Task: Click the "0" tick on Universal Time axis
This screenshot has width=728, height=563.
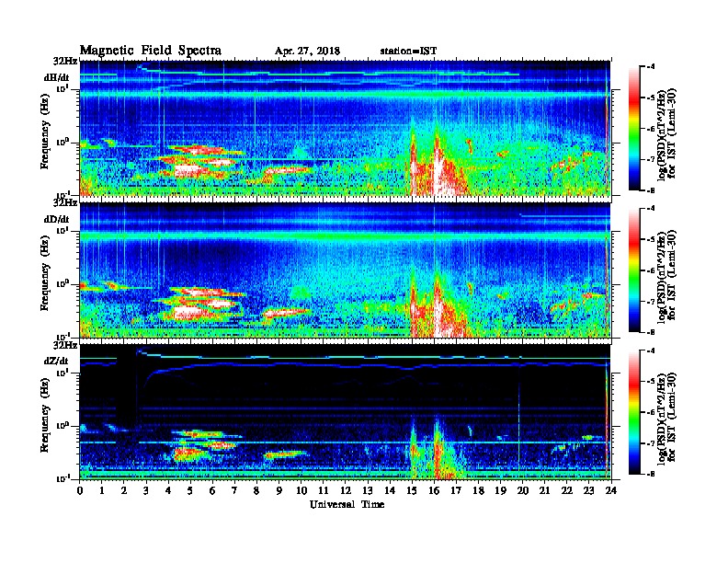Action: 80,490
